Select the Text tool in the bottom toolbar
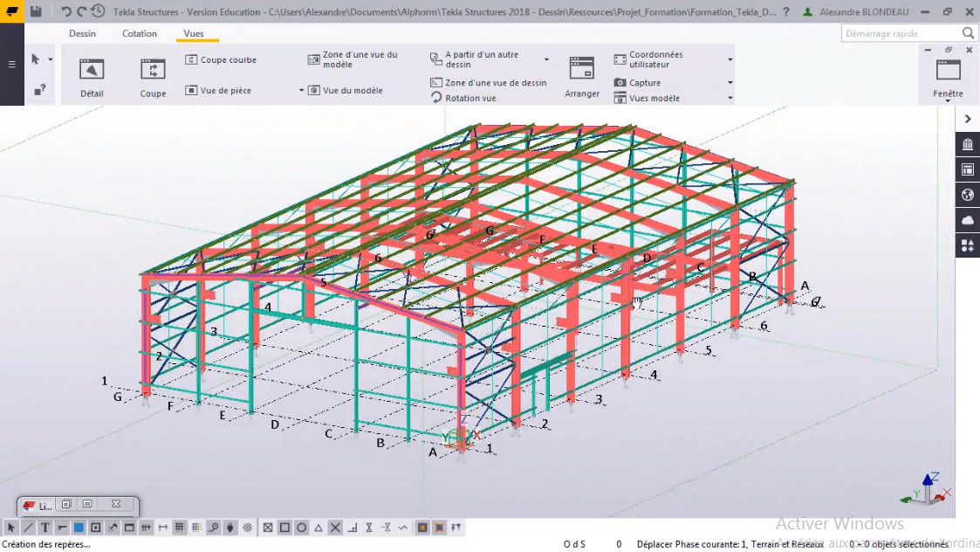980x552 pixels. (x=45, y=527)
